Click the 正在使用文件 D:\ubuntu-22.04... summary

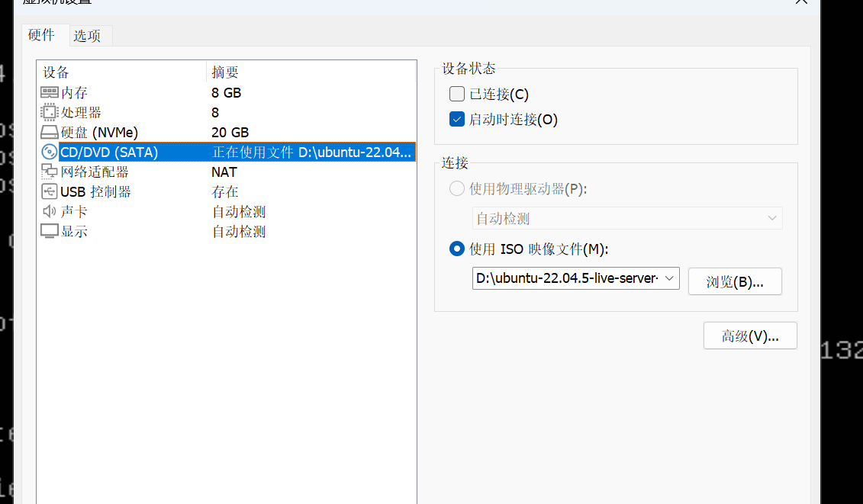(x=311, y=152)
